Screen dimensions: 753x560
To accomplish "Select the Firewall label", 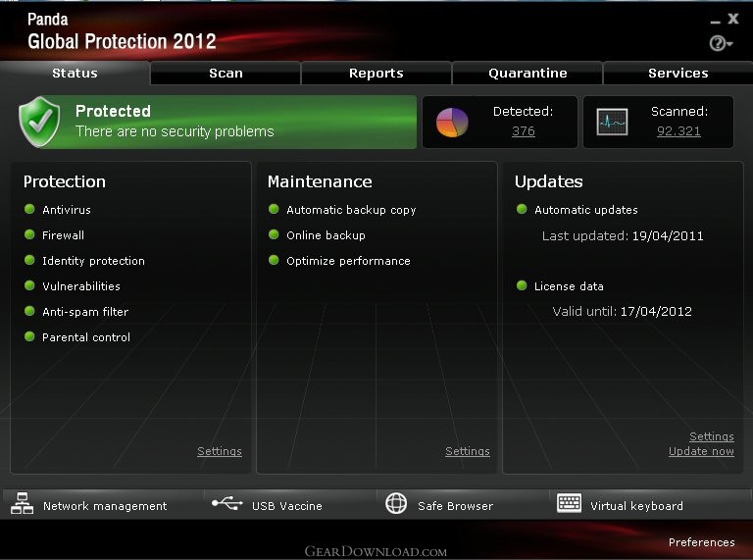I will point(63,235).
